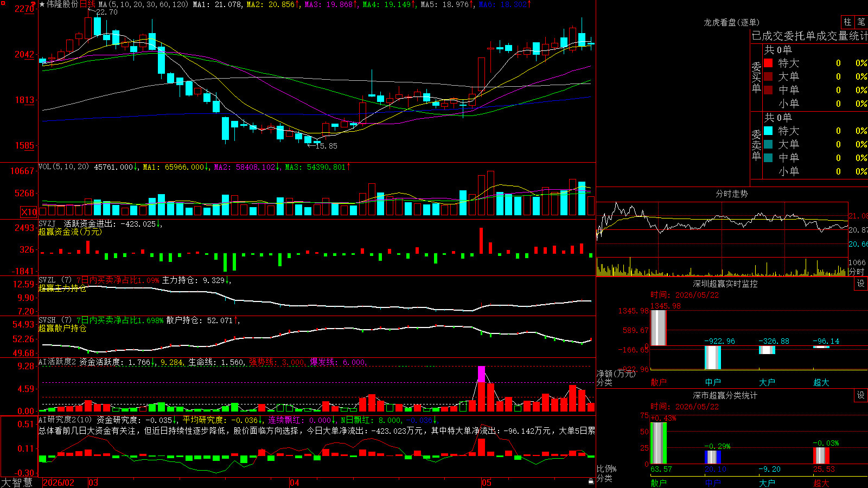This screenshot has height=488, width=868.
Task: Click the 生命线: 1.560 label
Action: (216, 362)
